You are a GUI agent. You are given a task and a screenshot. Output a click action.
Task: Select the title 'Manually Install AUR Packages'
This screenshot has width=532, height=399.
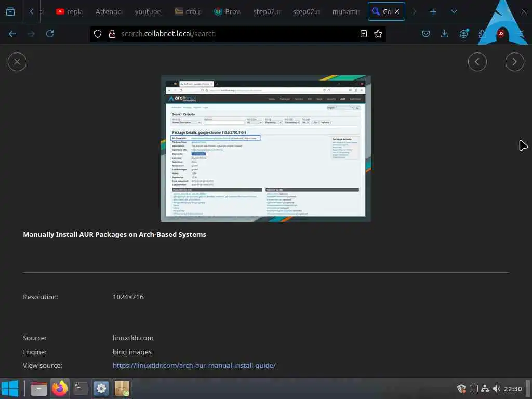(114, 234)
